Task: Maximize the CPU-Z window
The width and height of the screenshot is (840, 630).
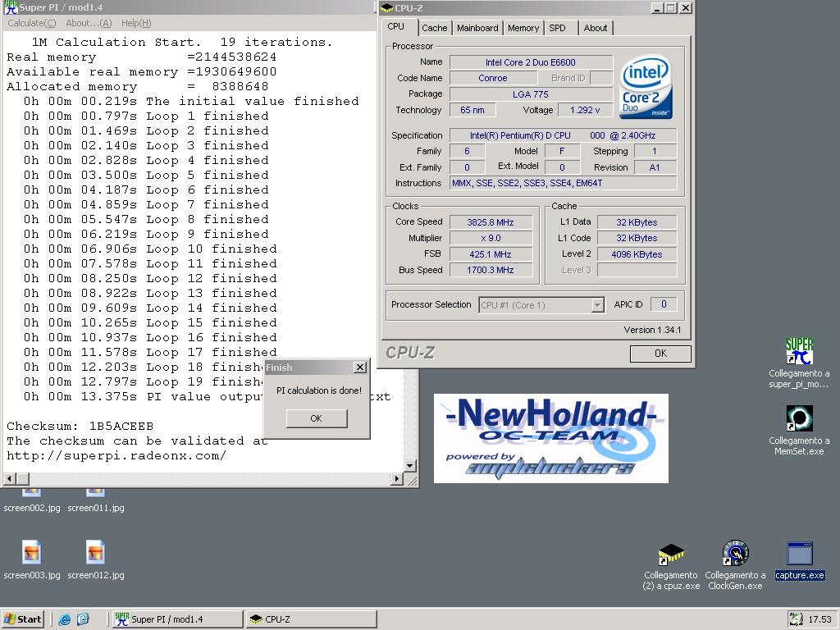Action: [x=671, y=7]
